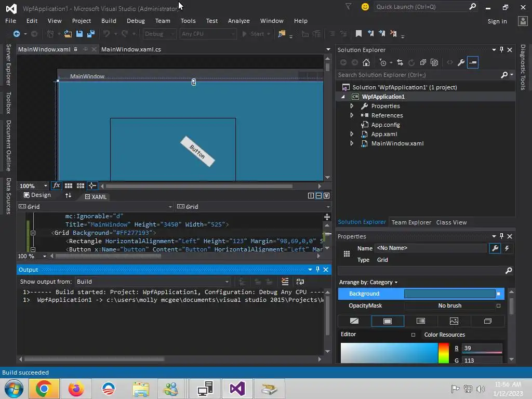The height and width of the screenshot is (399, 532).
Task: Open Properties wrench icon in Solution Explorer toolbar
Action: tap(461, 62)
